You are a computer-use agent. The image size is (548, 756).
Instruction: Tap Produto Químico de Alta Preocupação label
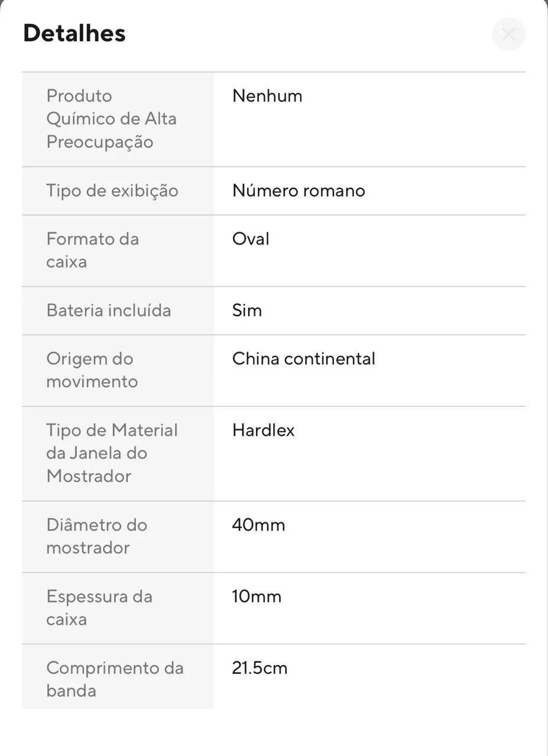click(x=112, y=119)
